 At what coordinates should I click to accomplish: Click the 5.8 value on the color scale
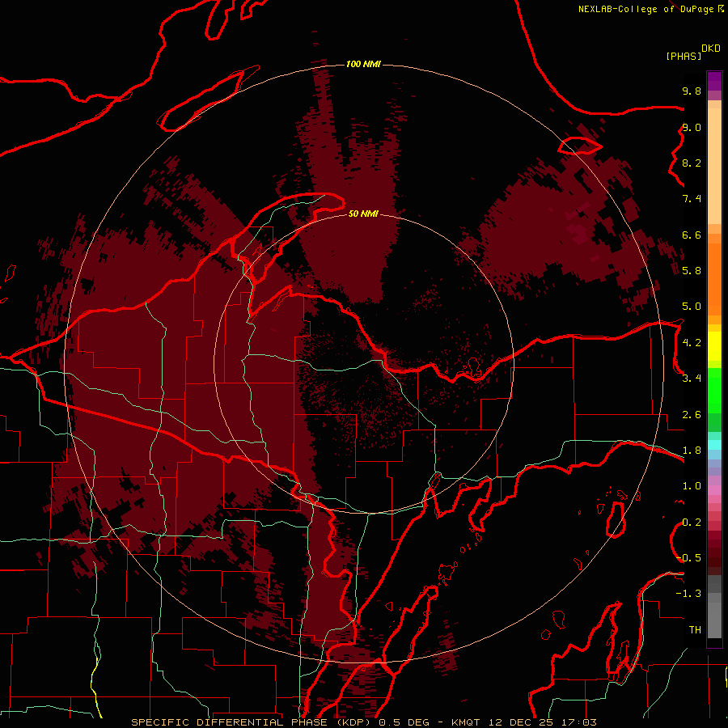point(692,270)
